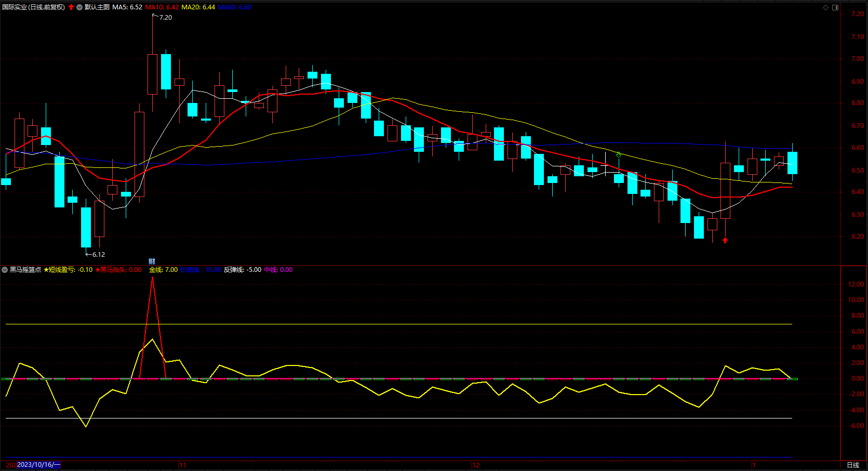The image size is (868, 471).
Task: Click the 反弹线: -5.00 label
Action: (243, 270)
